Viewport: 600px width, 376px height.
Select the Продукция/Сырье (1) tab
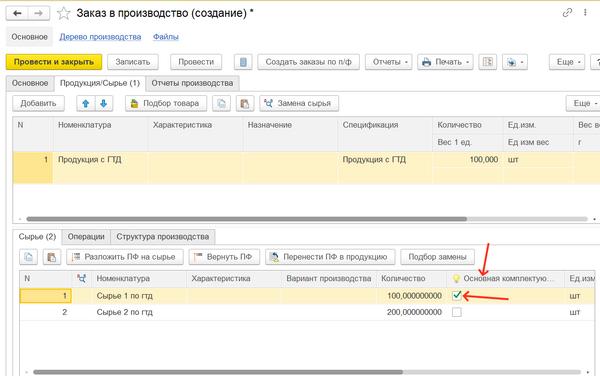pyautogui.click(x=100, y=83)
